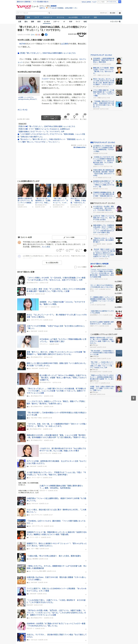The width and height of the screenshot is (138, 644).
Task: Open the 速報 tab
Action: 28,17
